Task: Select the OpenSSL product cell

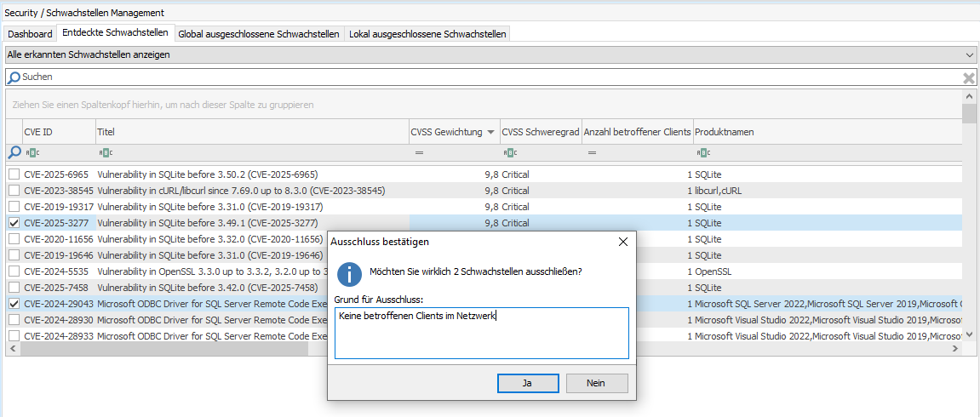Action: 827,271
